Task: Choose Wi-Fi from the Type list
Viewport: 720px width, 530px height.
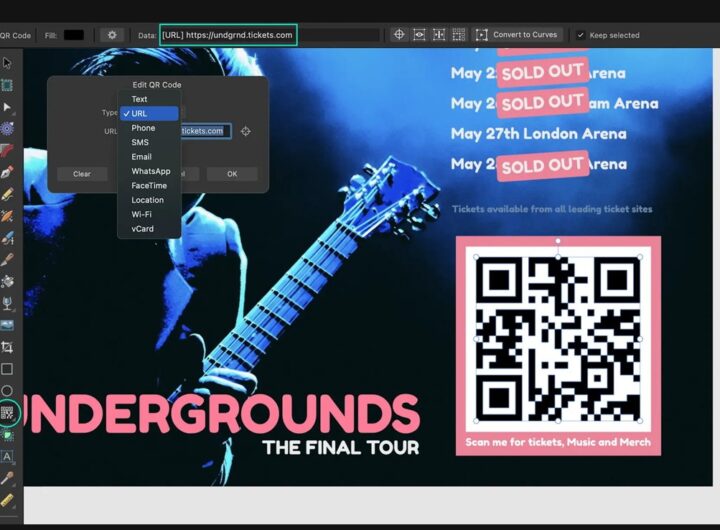Action: (141, 214)
